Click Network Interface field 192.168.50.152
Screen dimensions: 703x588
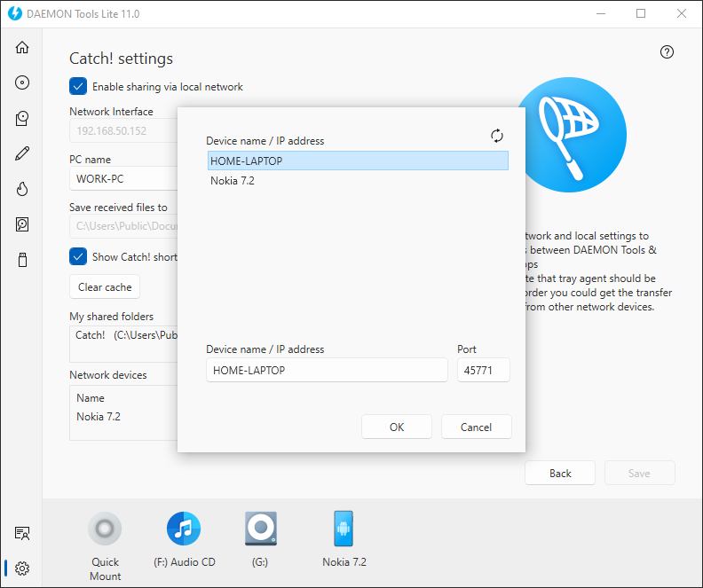pyautogui.click(x=123, y=130)
